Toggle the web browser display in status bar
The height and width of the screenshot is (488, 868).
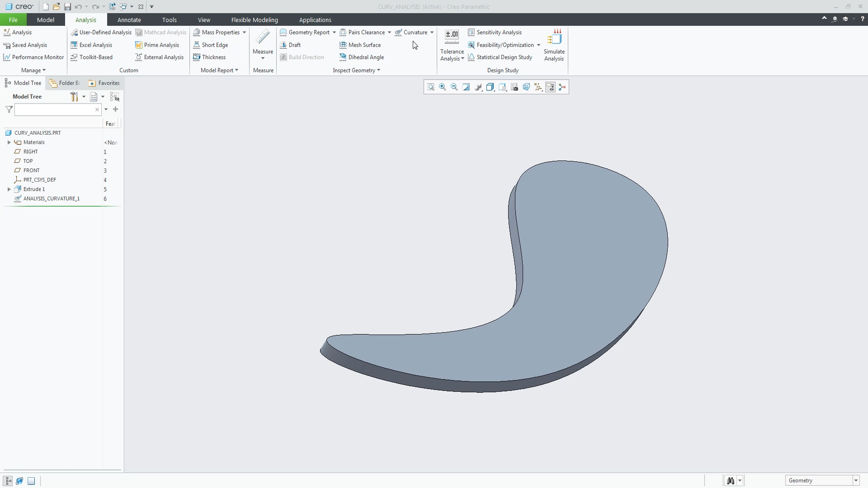[x=19, y=481]
